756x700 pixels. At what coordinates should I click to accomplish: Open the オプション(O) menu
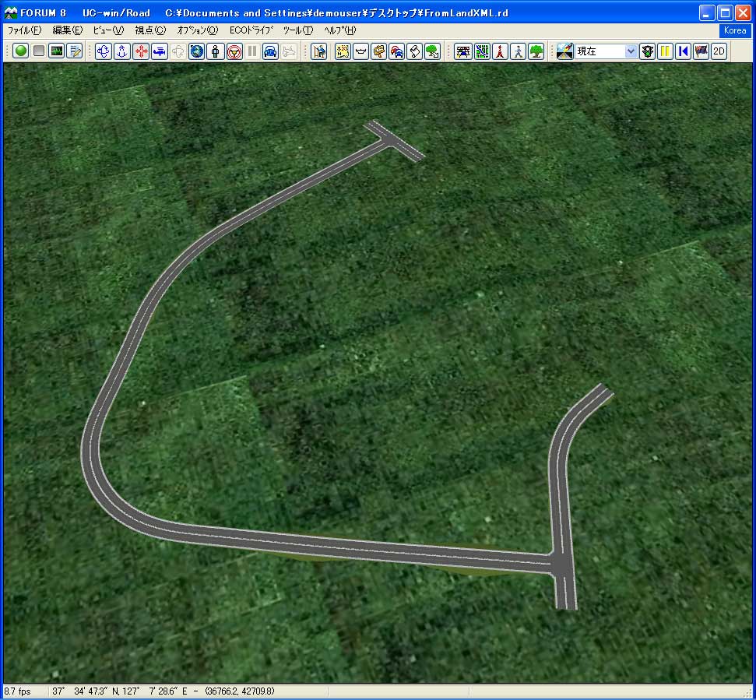pyautogui.click(x=198, y=30)
